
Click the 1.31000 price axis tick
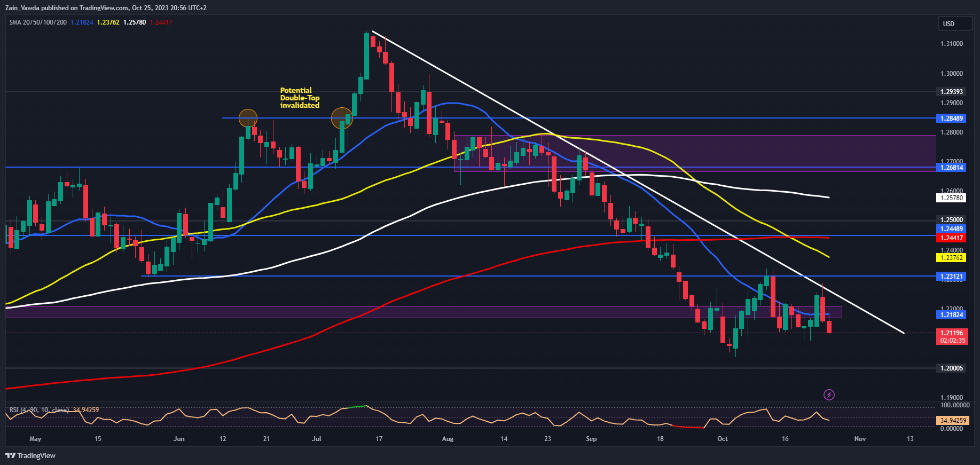(x=952, y=44)
